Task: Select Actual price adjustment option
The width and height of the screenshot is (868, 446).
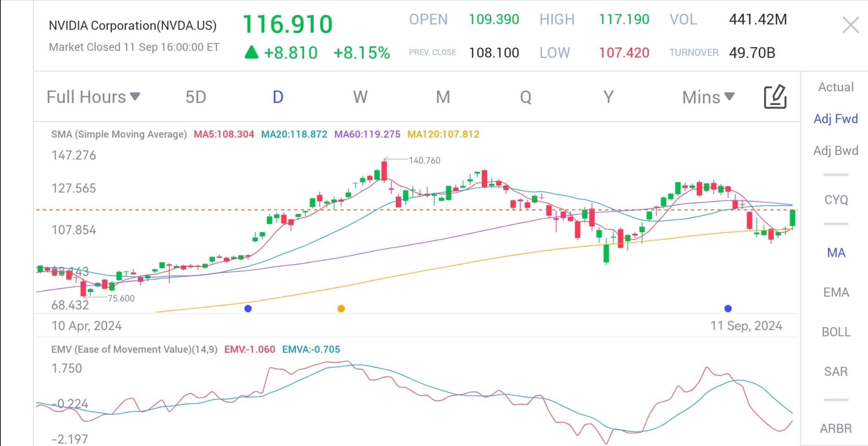Action: click(x=836, y=87)
